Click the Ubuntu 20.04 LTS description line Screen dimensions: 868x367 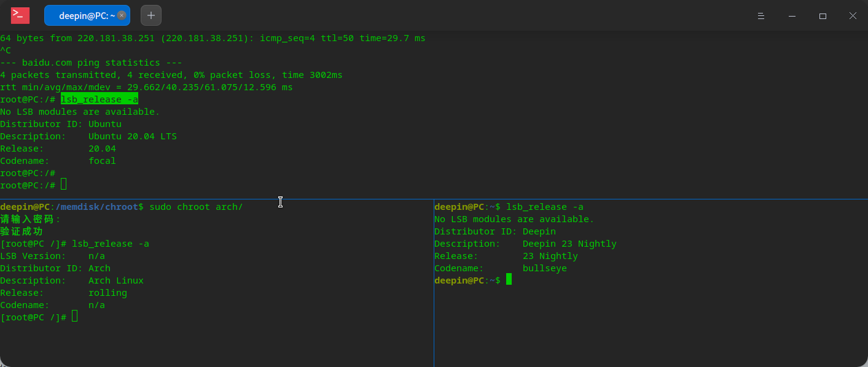tap(88, 136)
